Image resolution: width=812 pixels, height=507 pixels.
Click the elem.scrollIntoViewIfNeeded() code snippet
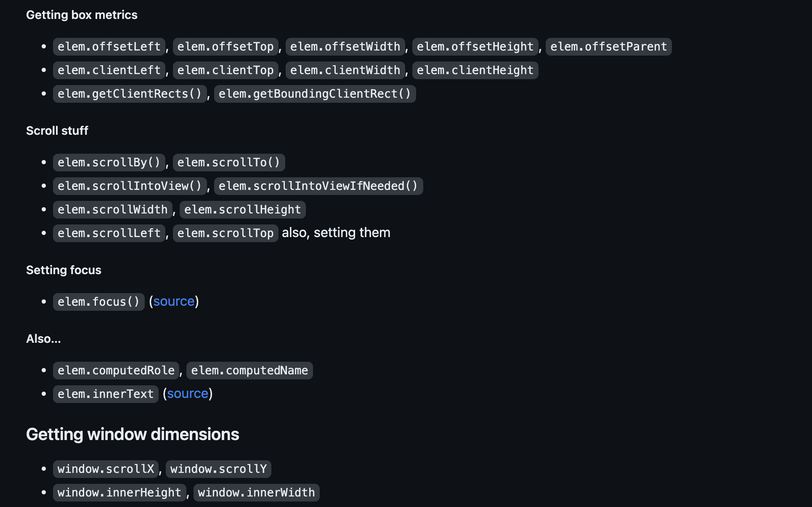318,186
